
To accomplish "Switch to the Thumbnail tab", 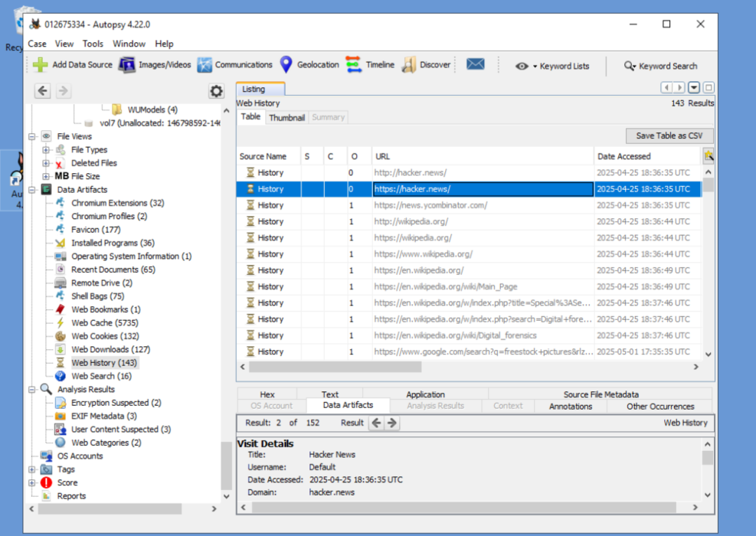I will point(287,118).
